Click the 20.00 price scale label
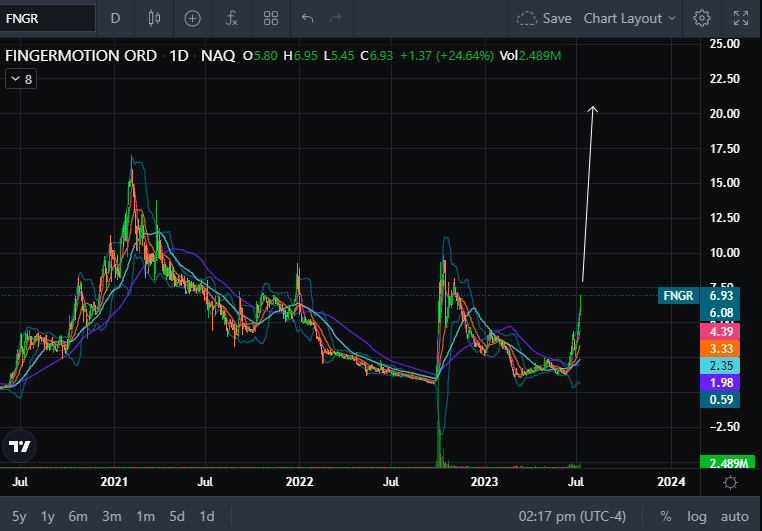This screenshot has width=762, height=531. click(725, 114)
